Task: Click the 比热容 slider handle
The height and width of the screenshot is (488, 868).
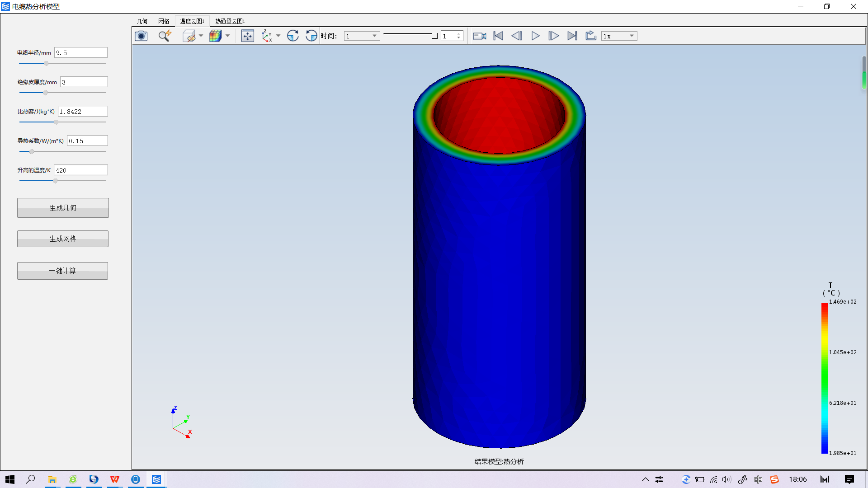Action: 56,122
